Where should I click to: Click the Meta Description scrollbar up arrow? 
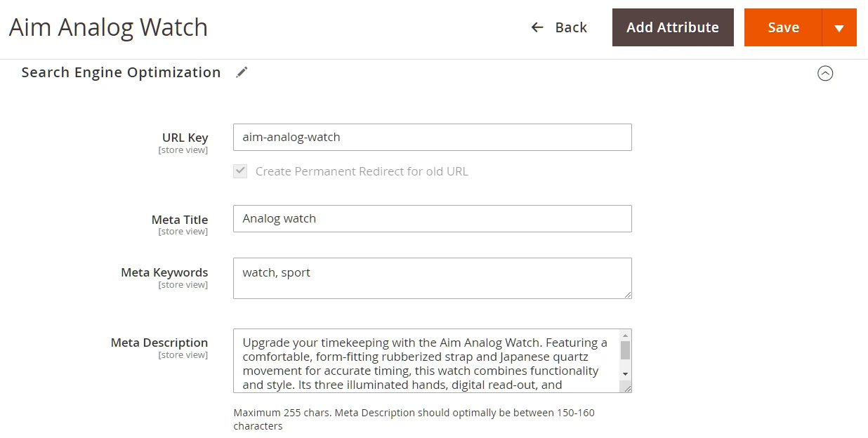point(625,336)
